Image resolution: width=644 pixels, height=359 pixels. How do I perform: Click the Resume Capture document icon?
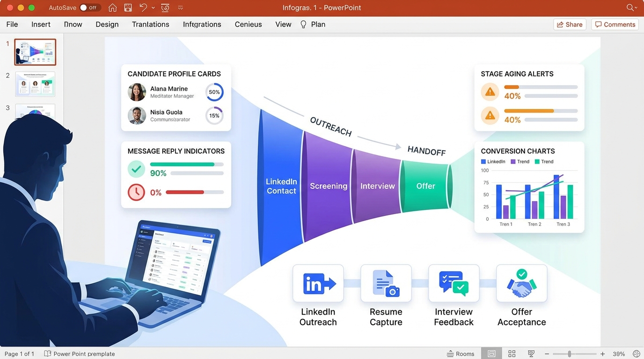[386, 283]
